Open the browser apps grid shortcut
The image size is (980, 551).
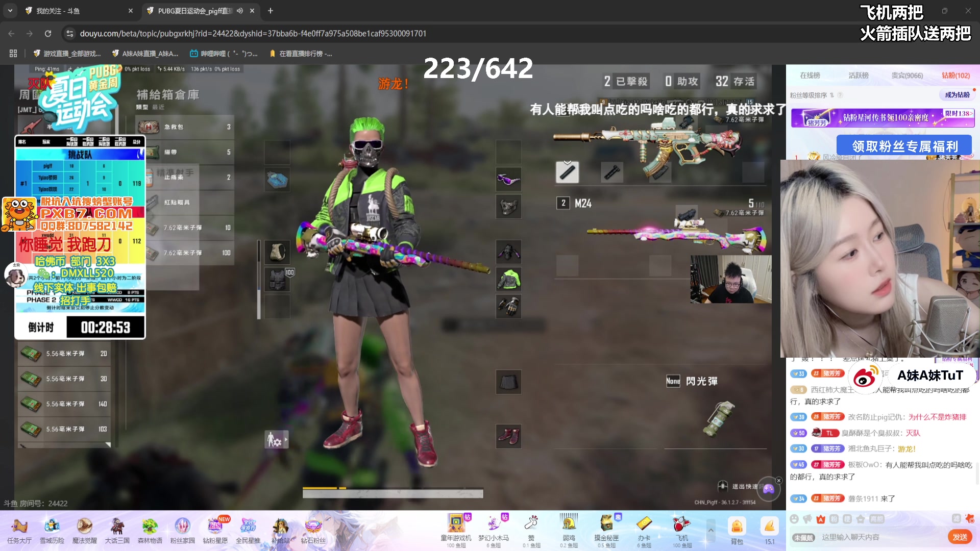13,54
